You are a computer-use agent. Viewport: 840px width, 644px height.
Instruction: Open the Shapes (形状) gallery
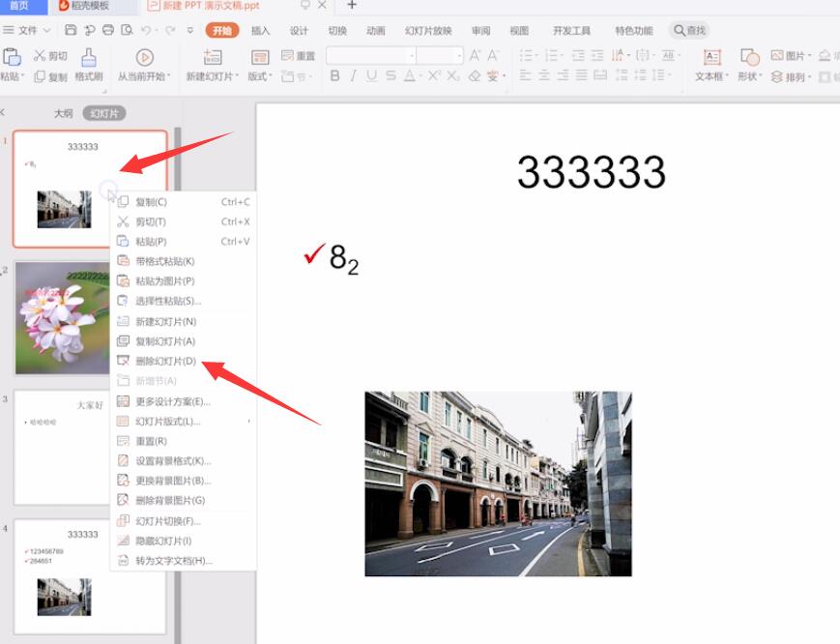(x=749, y=65)
